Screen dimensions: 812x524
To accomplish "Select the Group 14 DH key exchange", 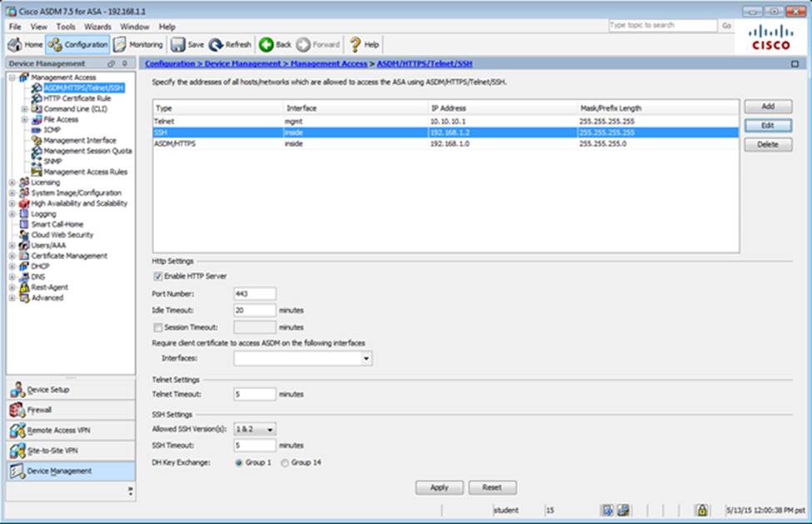I will [x=286, y=462].
